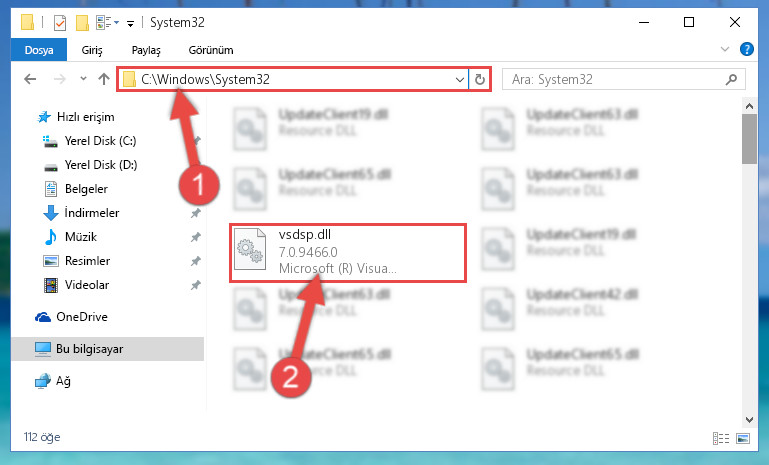Open the Help question mark icon
The height and width of the screenshot is (465, 769).
[746, 49]
